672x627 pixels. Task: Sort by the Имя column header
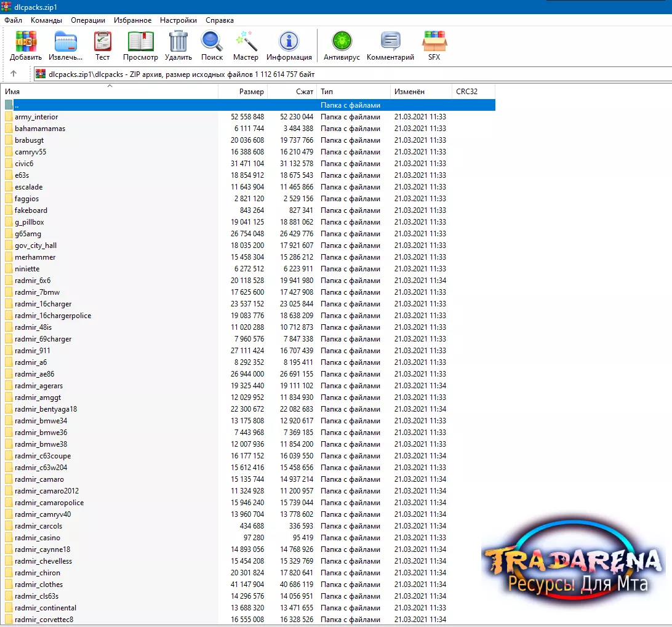pyautogui.click(x=110, y=91)
